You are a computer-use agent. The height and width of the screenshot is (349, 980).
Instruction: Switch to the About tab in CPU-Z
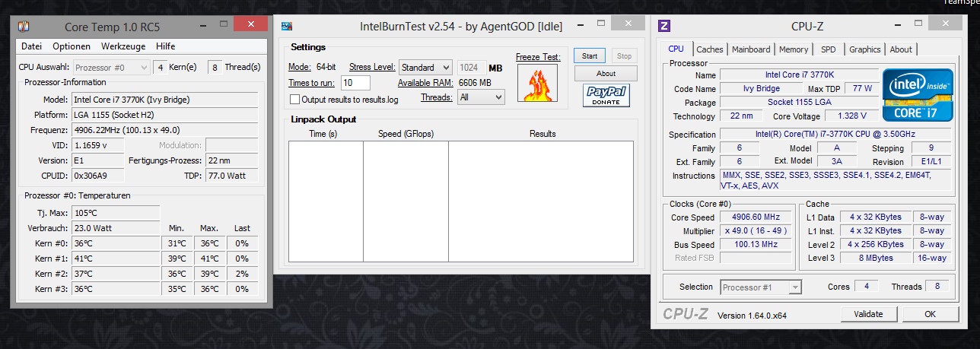901,49
